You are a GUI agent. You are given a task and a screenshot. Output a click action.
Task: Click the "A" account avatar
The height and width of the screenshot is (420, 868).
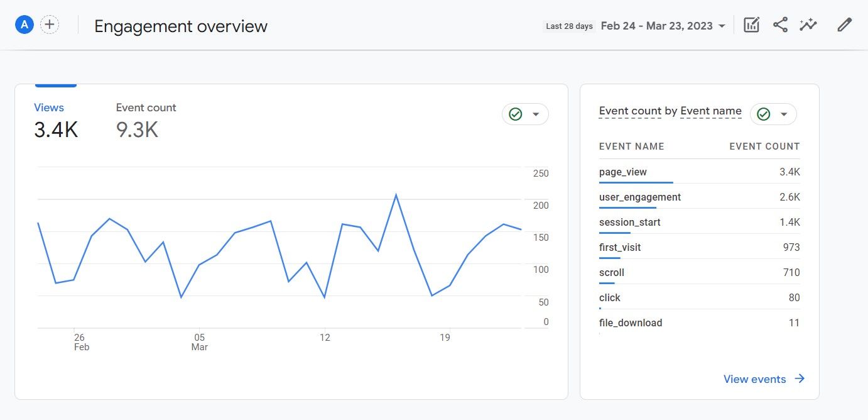pyautogui.click(x=24, y=24)
